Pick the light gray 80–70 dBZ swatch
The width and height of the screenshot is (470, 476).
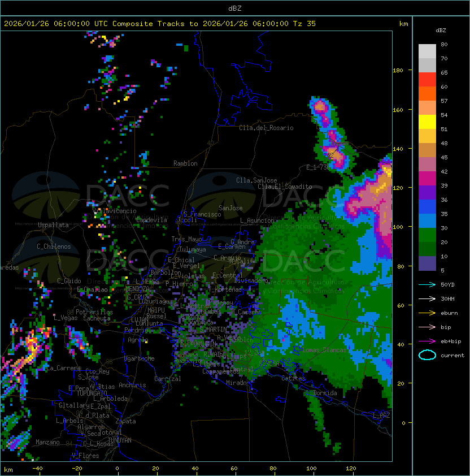[x=427, y=51]
